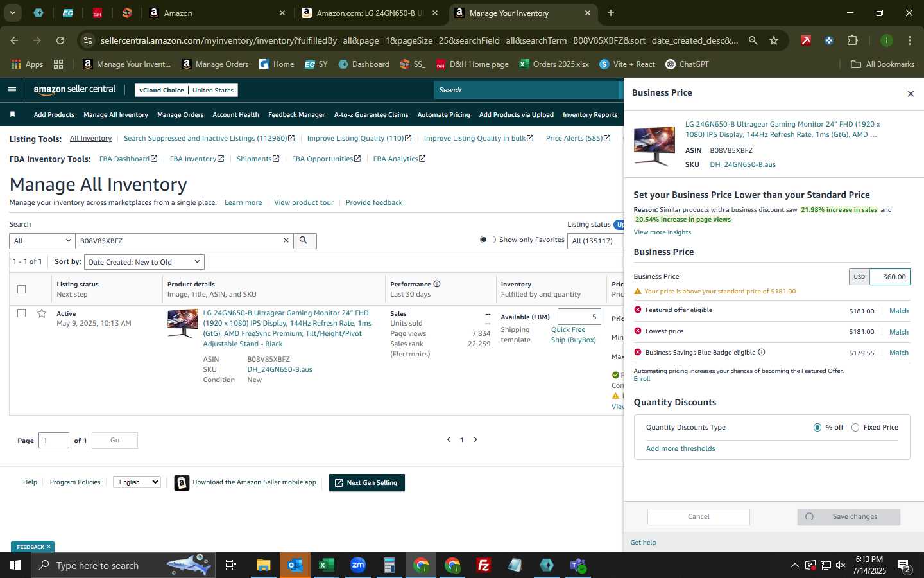Click Match for Lowest price row
The height and width of the screenshot is (578, 924).
(898, 332)
